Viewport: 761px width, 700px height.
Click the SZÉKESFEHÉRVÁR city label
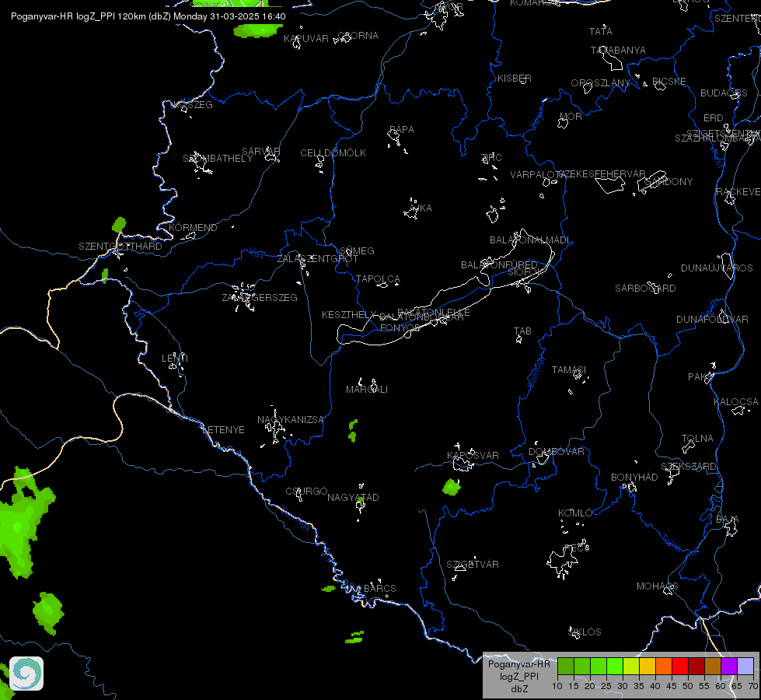tap(602, 174)
